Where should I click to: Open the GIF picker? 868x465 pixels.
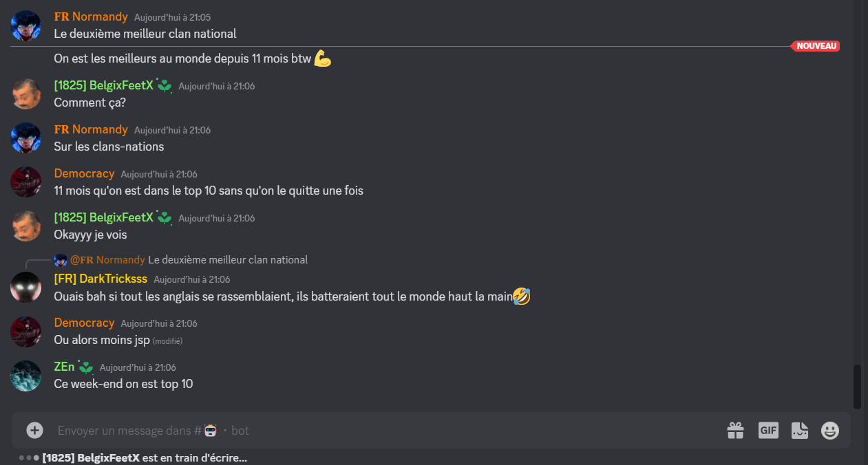pyautogui.click(x=768, y=431)
